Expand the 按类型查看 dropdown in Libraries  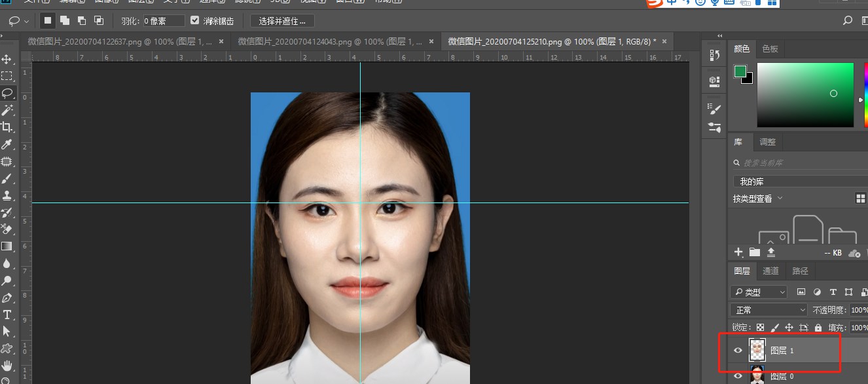point(758,199)
